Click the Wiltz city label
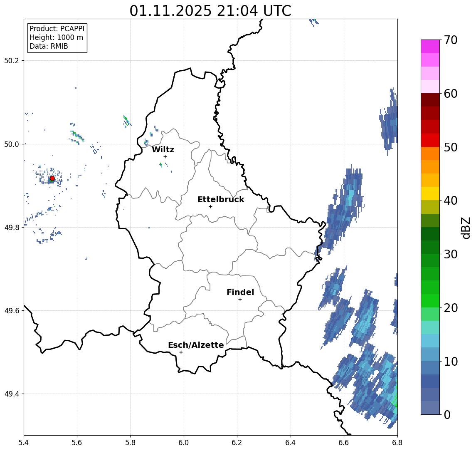 coord(163,149)
